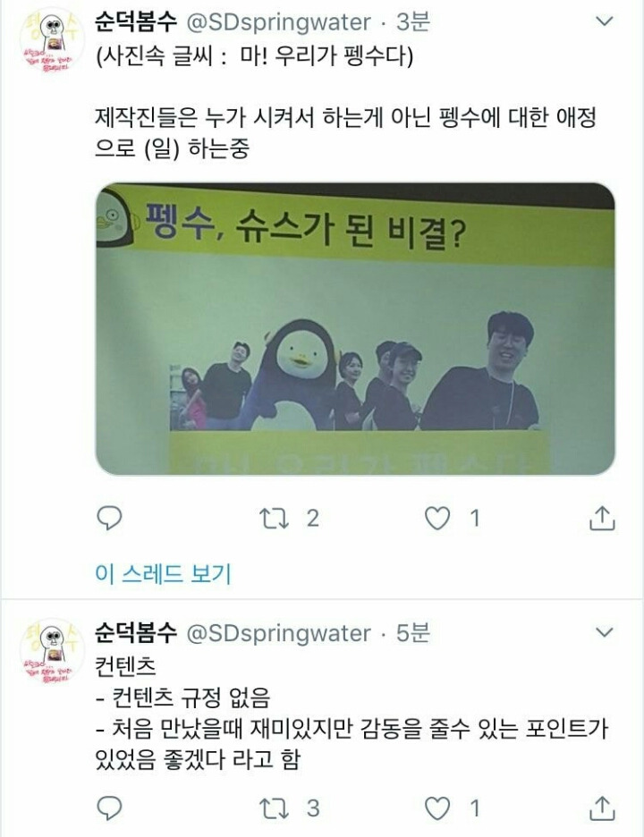Open @SDspringwater handle on the second tweet
Image resolution: width=644 pixels, height=837 pixels.
(x=278, y=633)
